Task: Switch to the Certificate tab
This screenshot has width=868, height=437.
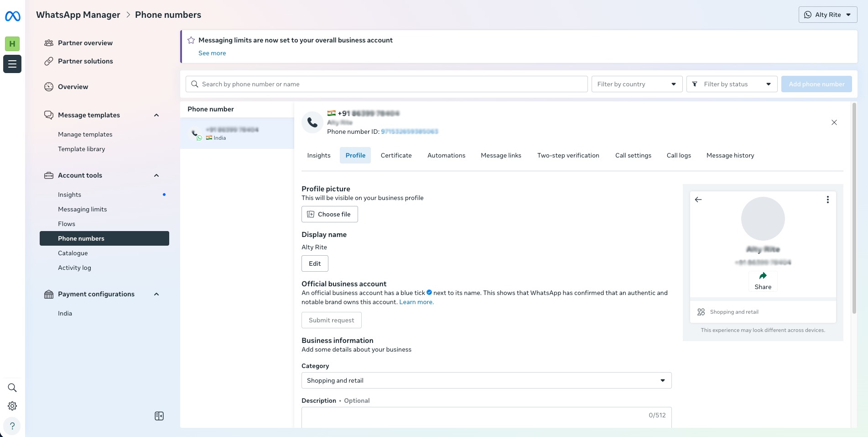Action: point(396,155)
